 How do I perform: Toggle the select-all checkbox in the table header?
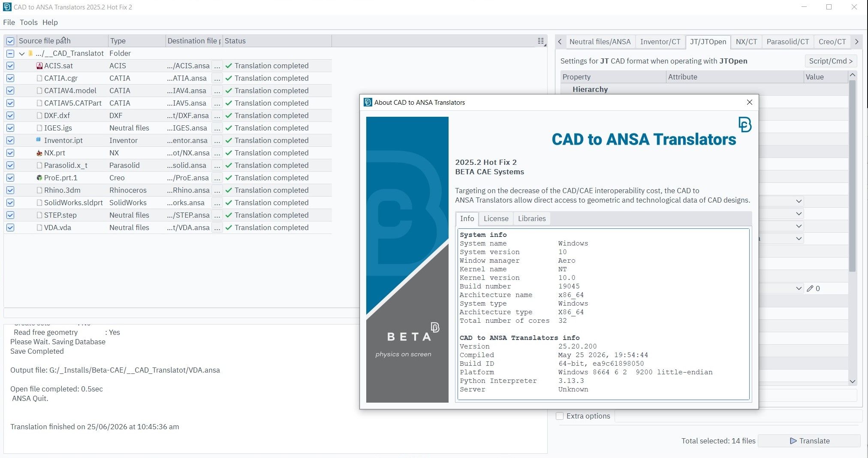pyautogui.click(x=10, y=41)
